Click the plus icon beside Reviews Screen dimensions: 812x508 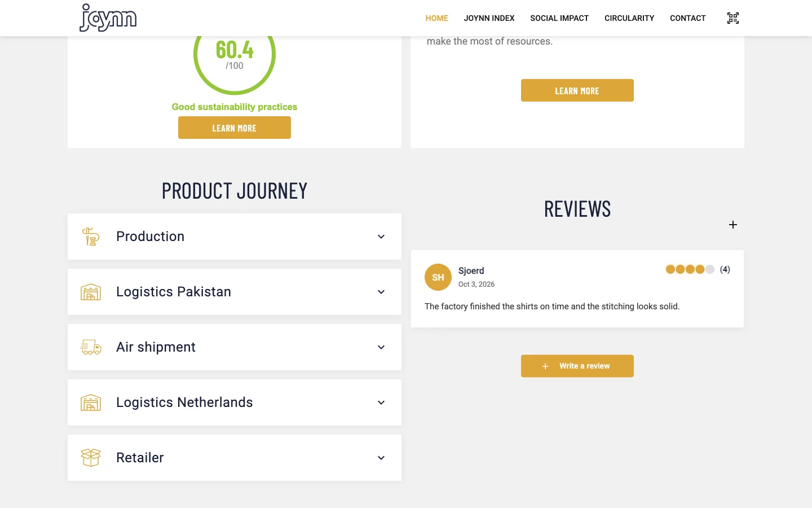(x=733, y=225)
